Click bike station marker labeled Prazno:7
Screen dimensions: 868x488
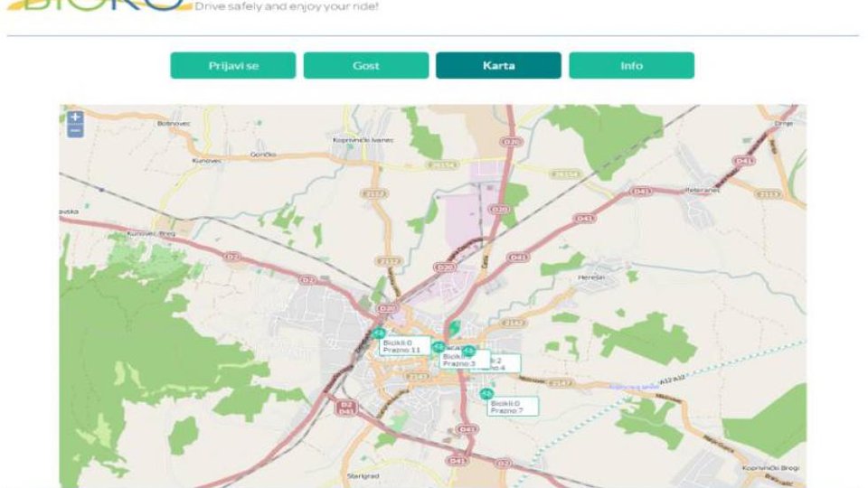(x=486, y=394)
